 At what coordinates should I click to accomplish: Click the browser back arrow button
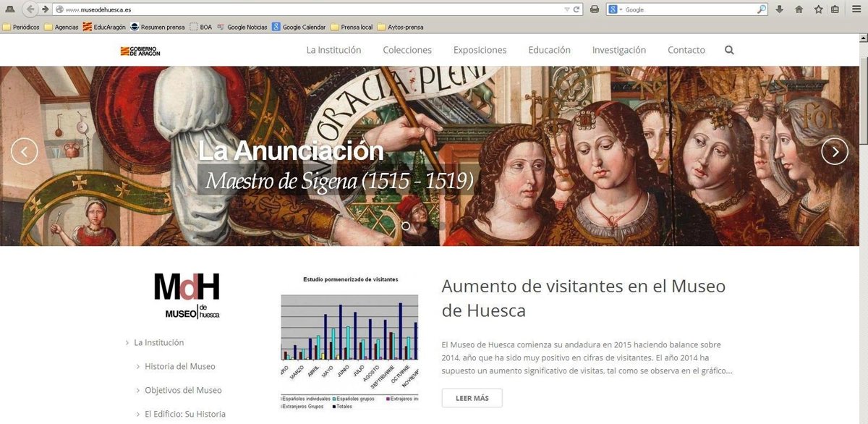[30, 9]
